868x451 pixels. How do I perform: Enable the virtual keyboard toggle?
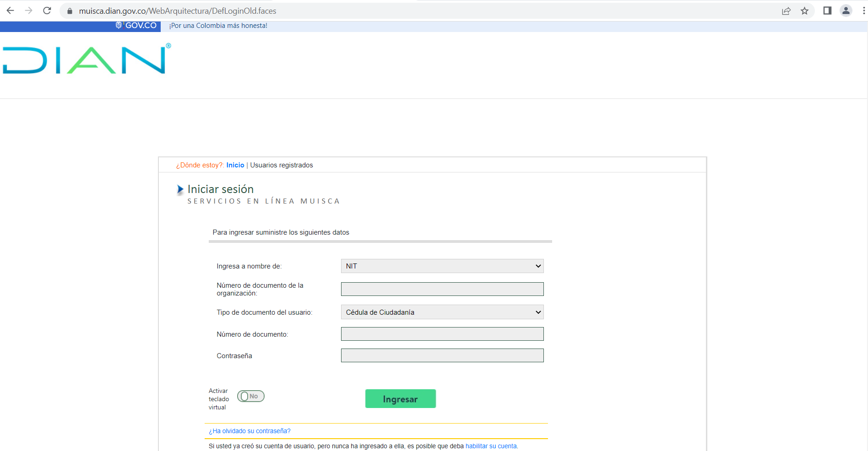click(251, 396)
